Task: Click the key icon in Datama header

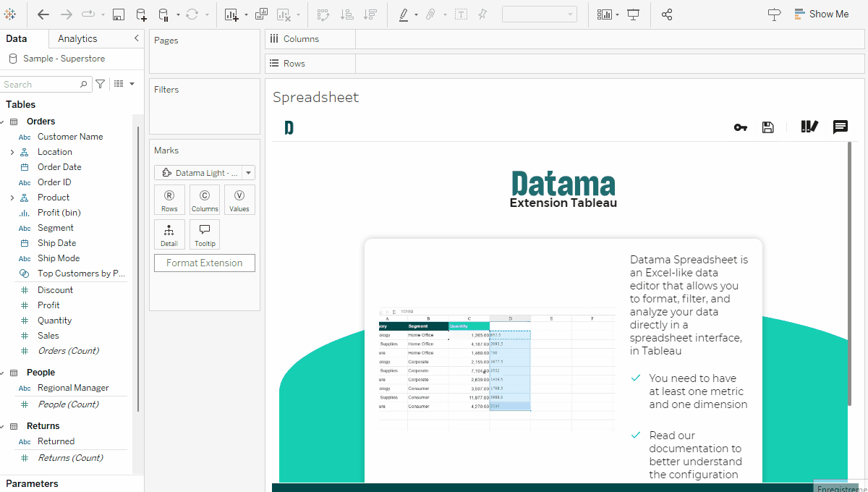Action: [740, 127]
